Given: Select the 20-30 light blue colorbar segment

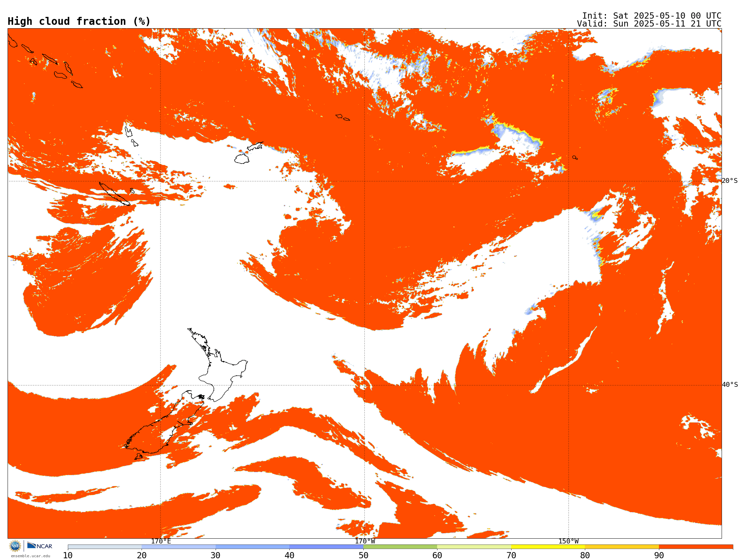Looking at the screenshot, I should tap(178, 547).
